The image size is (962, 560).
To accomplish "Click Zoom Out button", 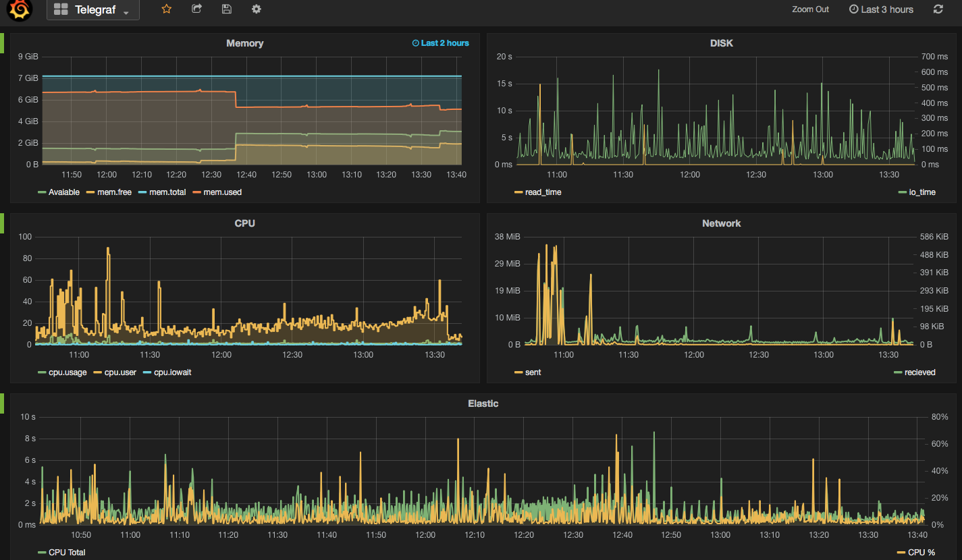I will (x=811, y=9).
